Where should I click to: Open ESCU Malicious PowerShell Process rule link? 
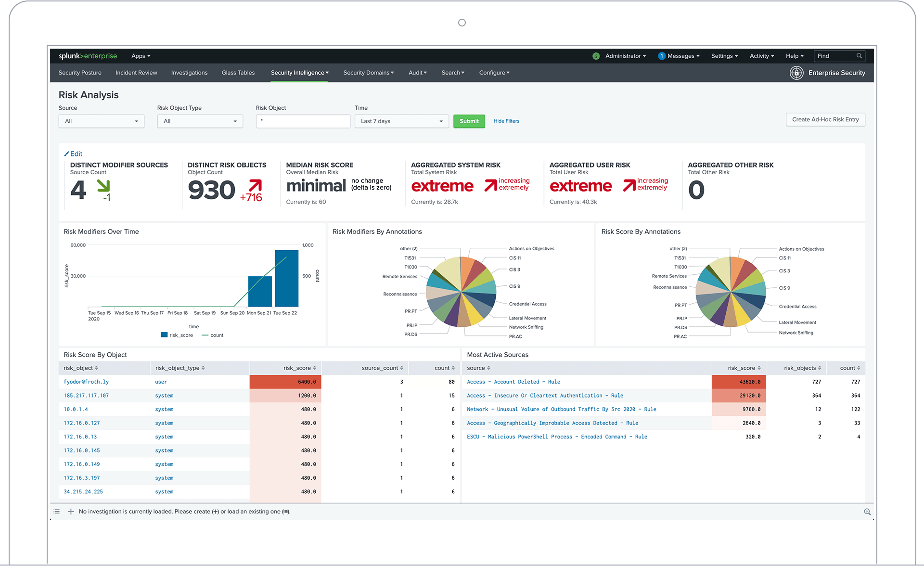(557, 437)
